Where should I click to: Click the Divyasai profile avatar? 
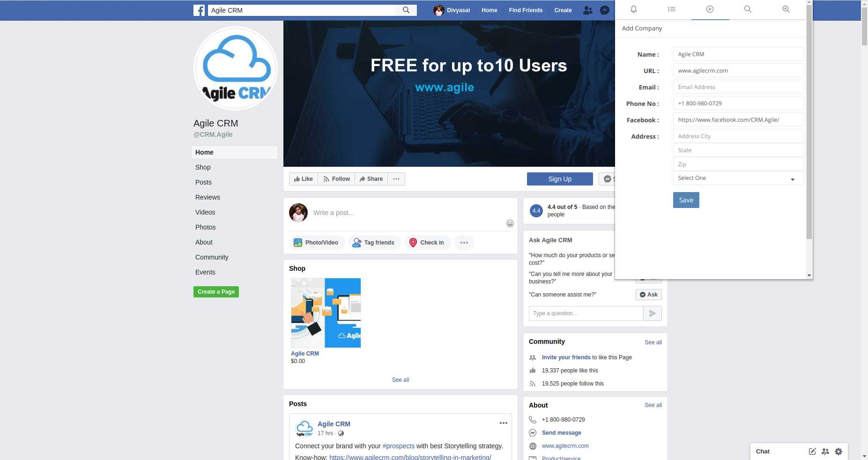tap(438, 10)
